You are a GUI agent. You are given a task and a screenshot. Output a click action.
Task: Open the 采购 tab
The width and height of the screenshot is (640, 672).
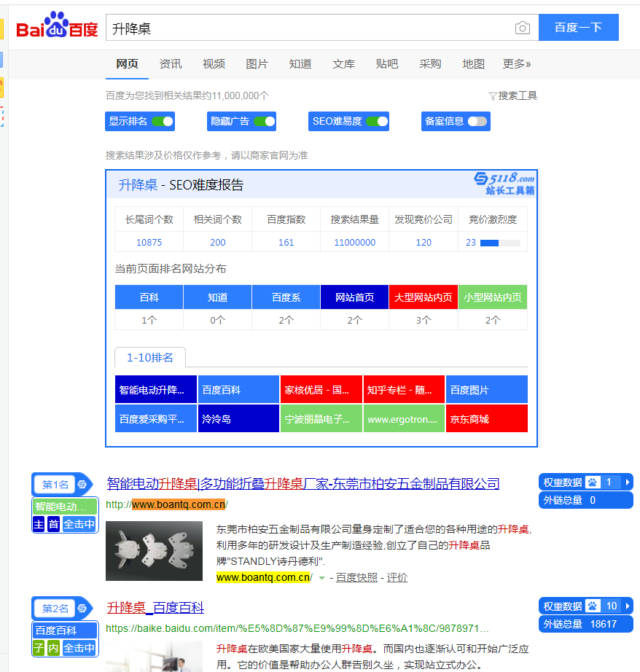(x=430, y=64)
